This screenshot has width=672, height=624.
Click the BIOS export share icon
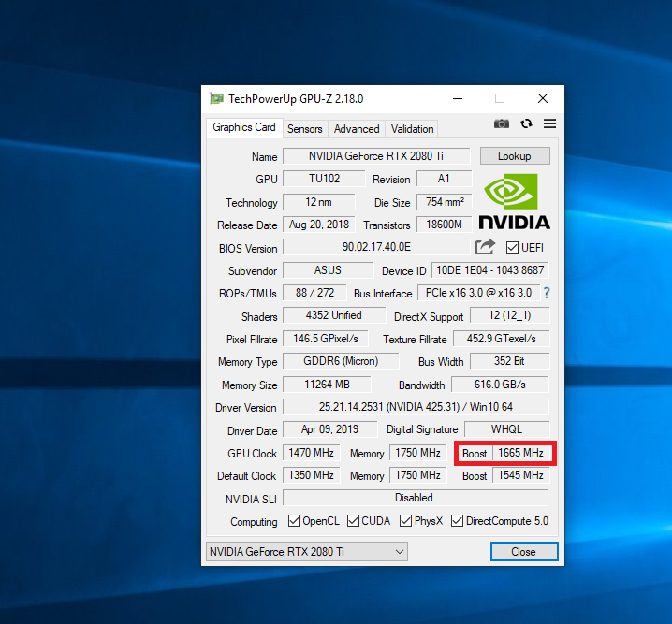pos(485,247)
